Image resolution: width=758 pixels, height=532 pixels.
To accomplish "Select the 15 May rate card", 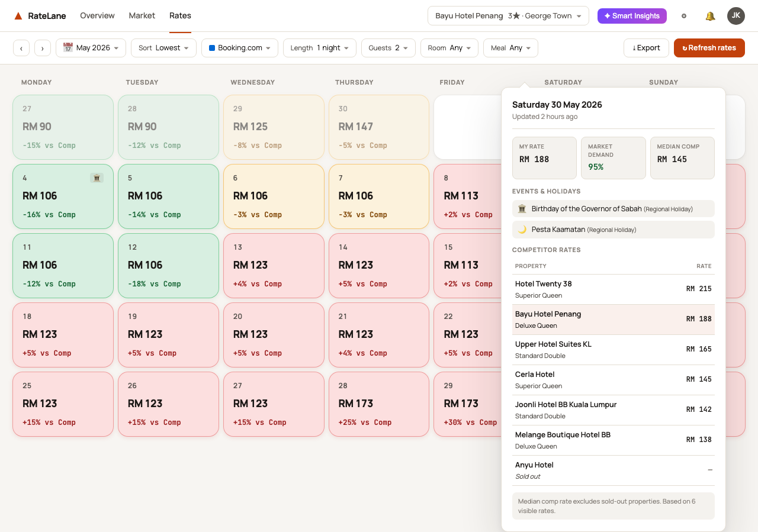I will point(468,266).
